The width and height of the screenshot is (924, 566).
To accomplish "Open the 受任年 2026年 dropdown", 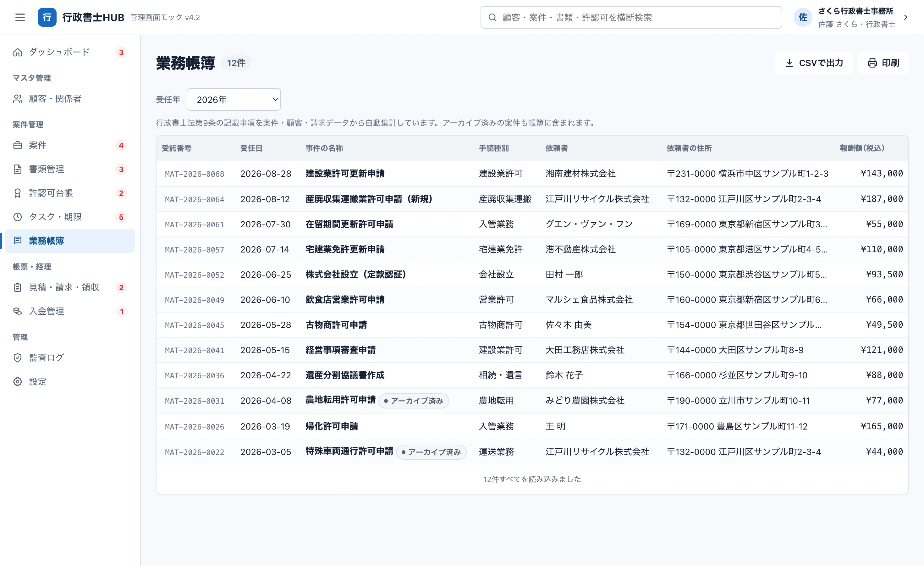I will pyautogui.click(x=234, y=99).
